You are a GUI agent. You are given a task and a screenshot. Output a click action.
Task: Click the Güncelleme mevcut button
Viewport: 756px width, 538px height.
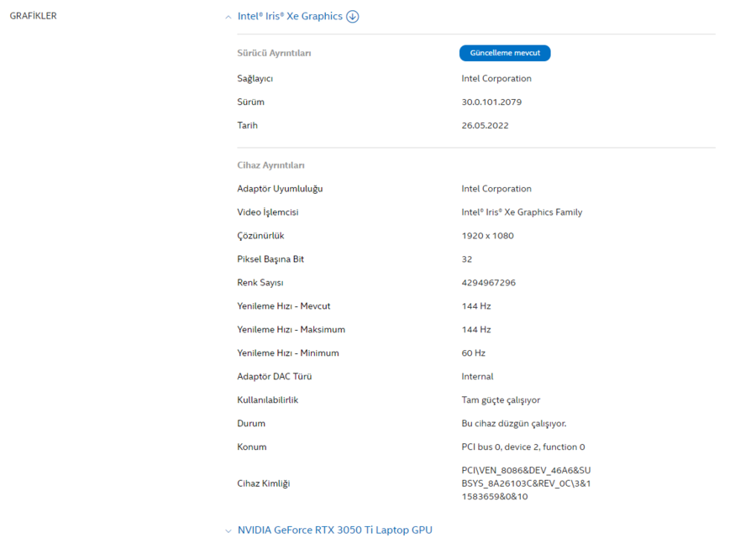(505, 53)
